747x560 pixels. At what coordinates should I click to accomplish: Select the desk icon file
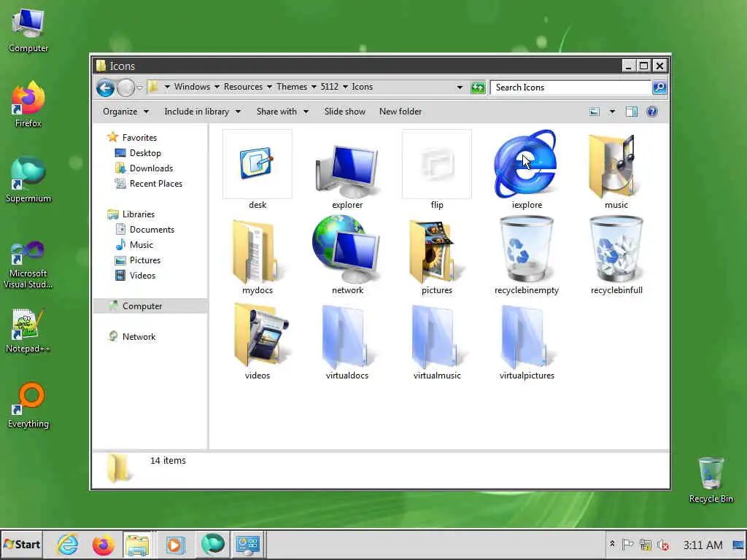[x=258, y=164]
